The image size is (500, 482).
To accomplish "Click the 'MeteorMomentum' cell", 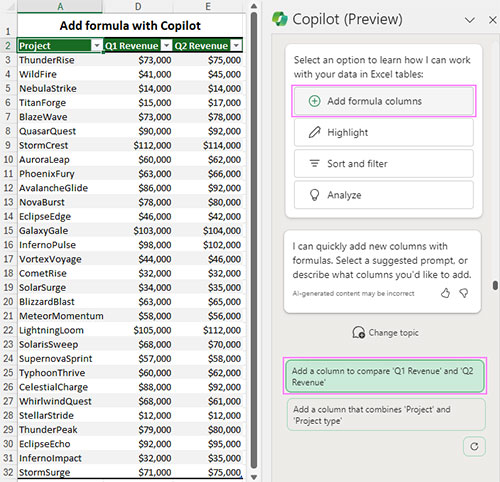I will tap(60, 316).
